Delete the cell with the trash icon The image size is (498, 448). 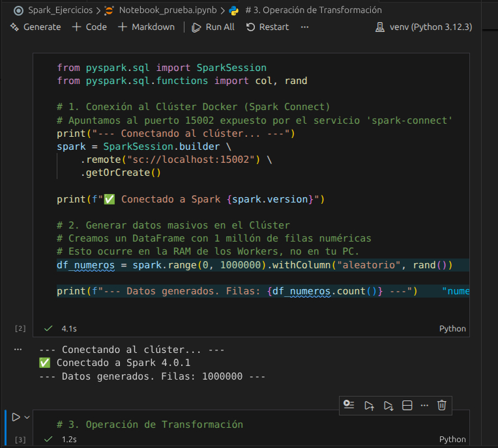[442, 405]
